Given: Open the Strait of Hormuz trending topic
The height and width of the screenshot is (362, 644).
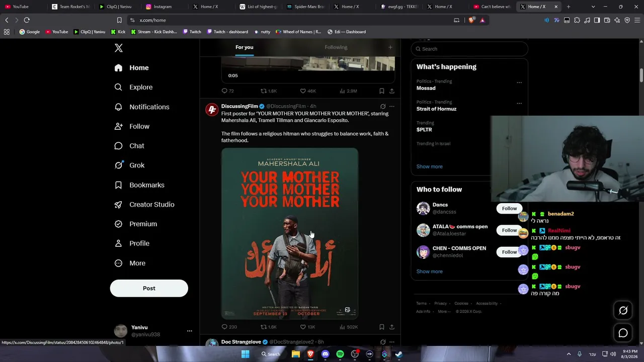Looking at the screenshot, I should click(436, 109).
